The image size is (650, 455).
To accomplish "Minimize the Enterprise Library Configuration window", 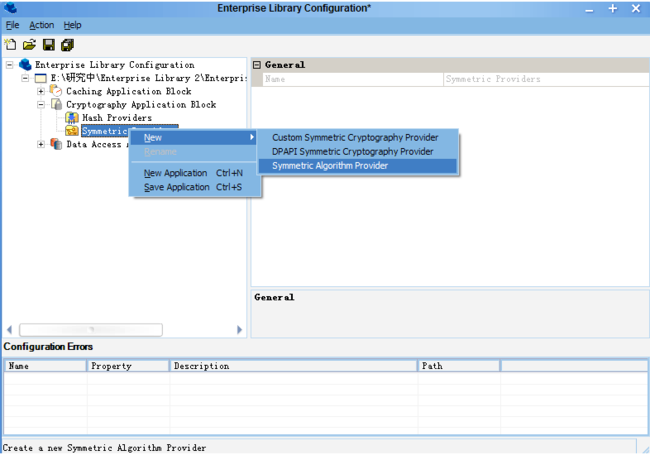I will click(589, 9).
